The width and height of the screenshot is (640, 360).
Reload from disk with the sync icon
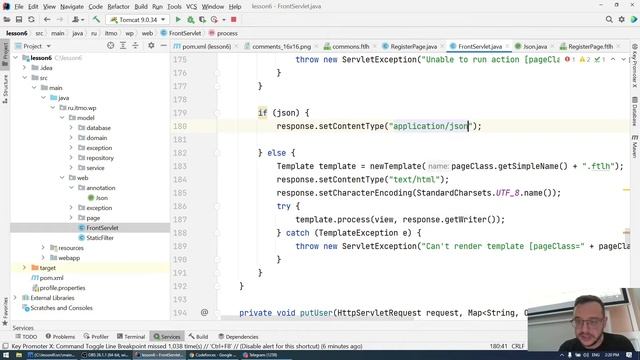[x=31, y=20]
